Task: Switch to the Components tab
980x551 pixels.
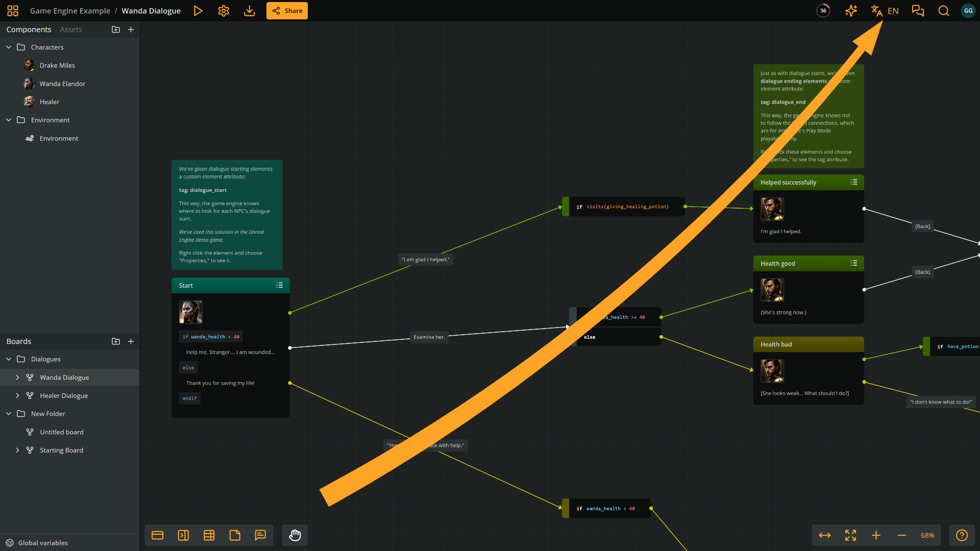Action: tap(29, 30)
